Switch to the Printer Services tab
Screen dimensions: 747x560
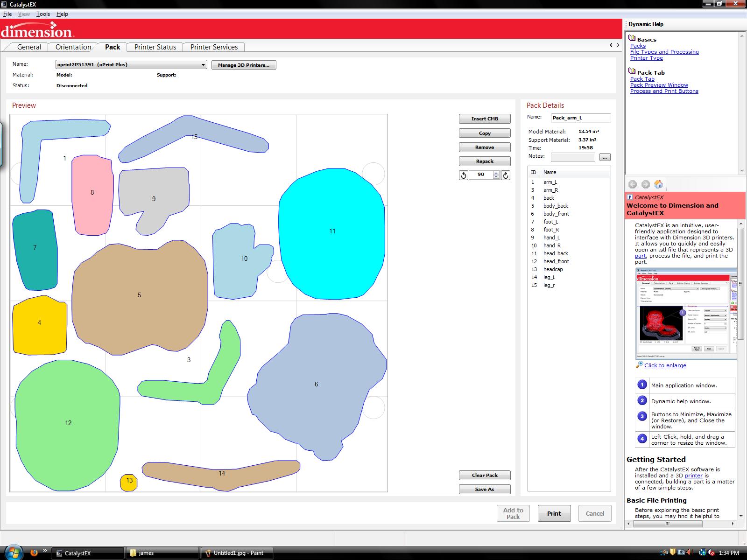pos(214,47)
